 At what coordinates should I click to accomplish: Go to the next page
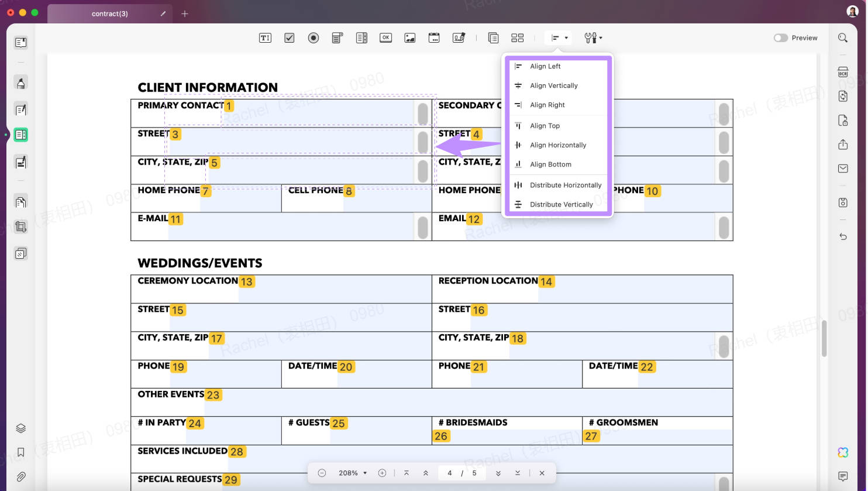coord(498,473)
